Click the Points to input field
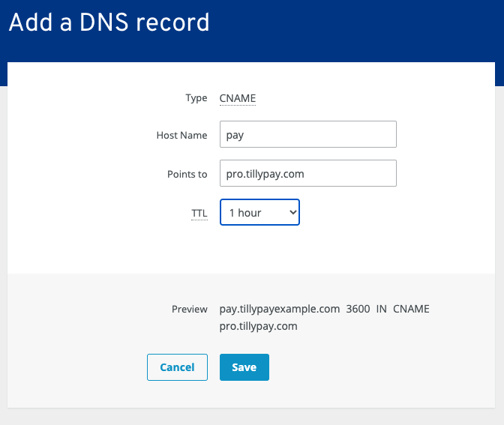This screenshot has height=425, width=504. click(x=308, y=173)
